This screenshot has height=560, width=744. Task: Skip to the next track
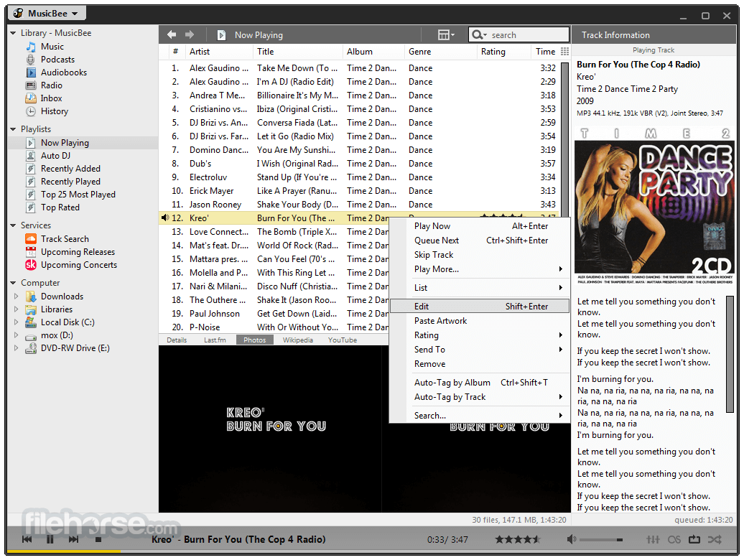coord(73,539)
